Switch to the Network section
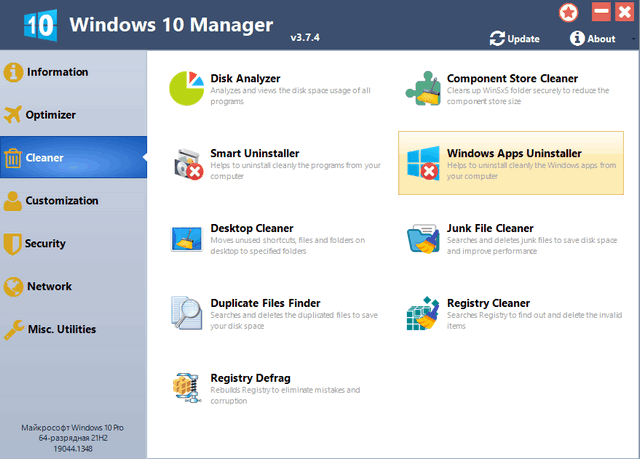 coord(49,286)
